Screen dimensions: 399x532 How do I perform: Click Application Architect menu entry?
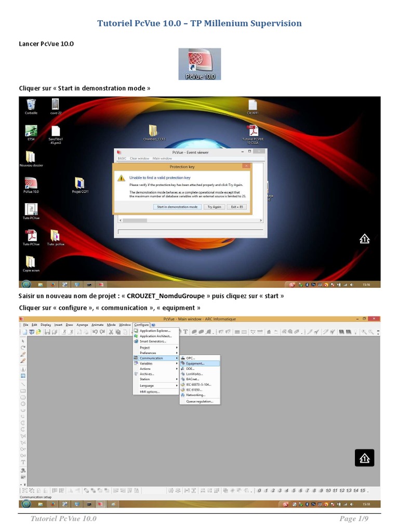[x=156, y=336]
